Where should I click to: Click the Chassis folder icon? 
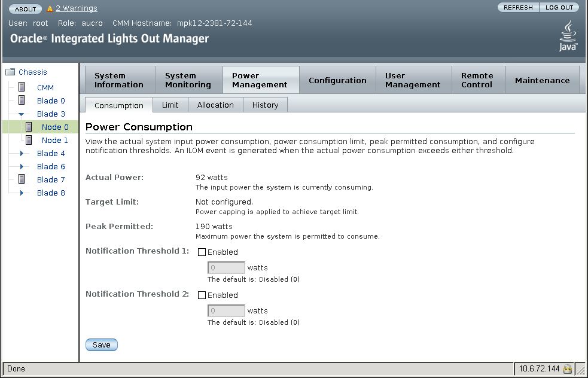[10, 72]
